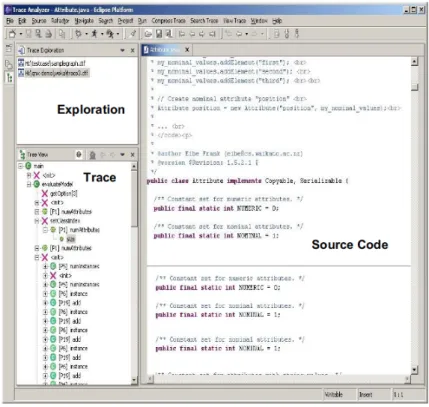Click the open folder toolbar icon

[x=148, y=34]
